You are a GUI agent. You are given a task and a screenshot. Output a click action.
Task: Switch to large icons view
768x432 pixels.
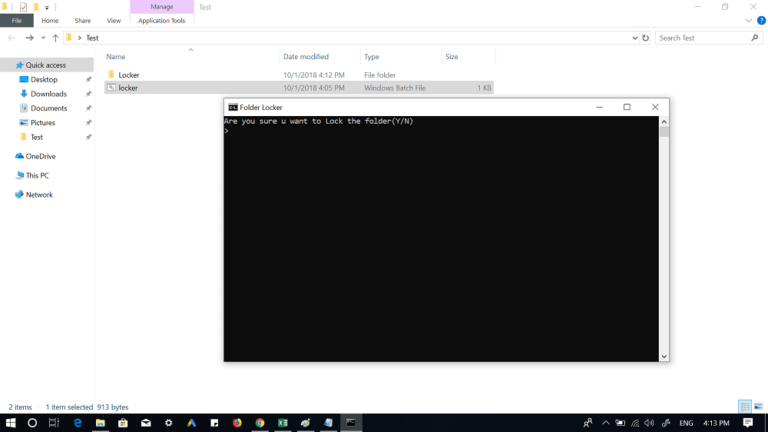coord(757,407)
